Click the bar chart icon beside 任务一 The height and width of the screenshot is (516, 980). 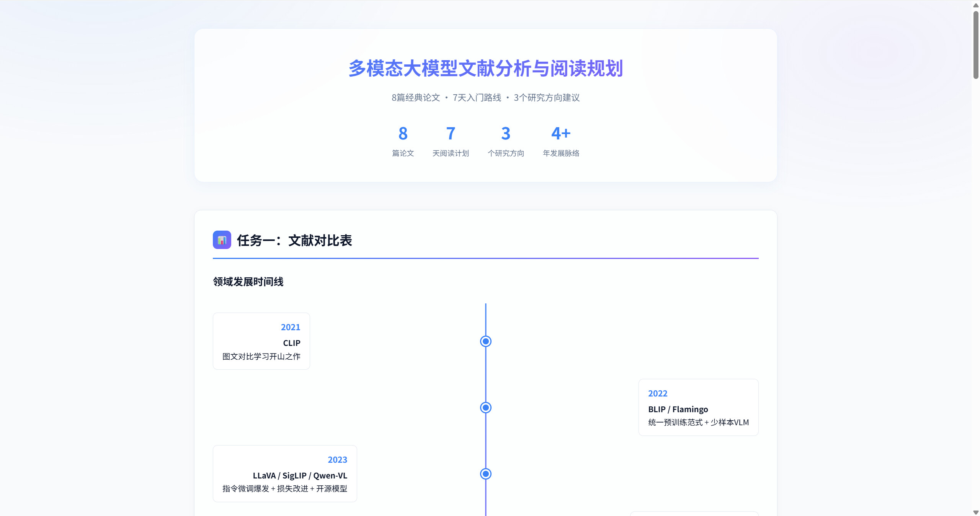(222, 240)
